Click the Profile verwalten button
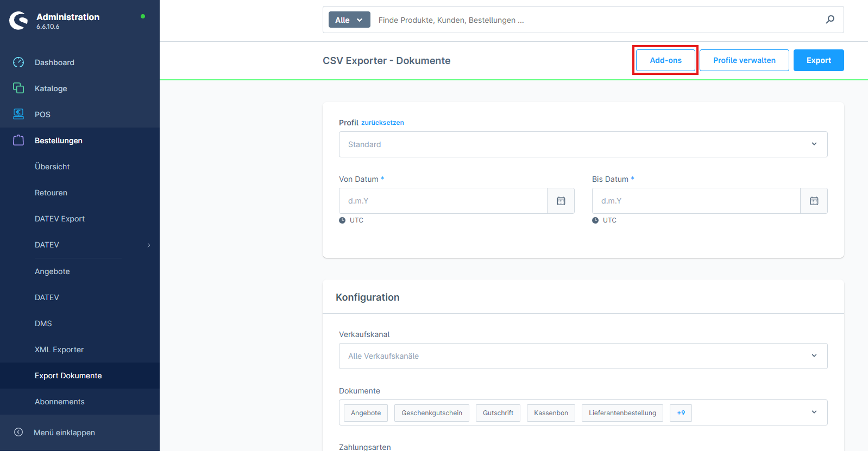Screen dimensions: 868x451 pyautogui.click(x=744, y=60)
